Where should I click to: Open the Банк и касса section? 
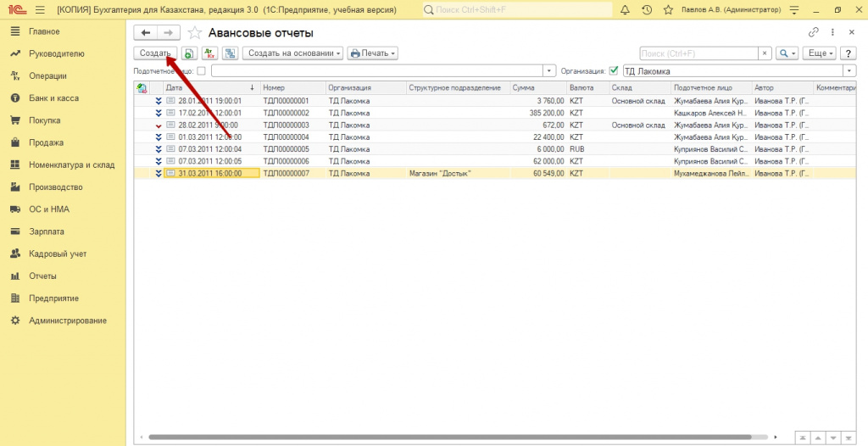tap(53, 98)
